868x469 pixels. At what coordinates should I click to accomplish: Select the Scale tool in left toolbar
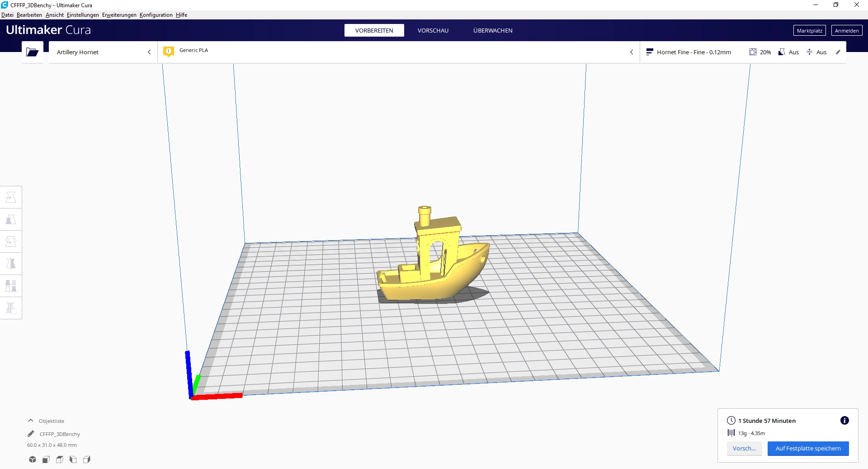click(x=11, y=219)
